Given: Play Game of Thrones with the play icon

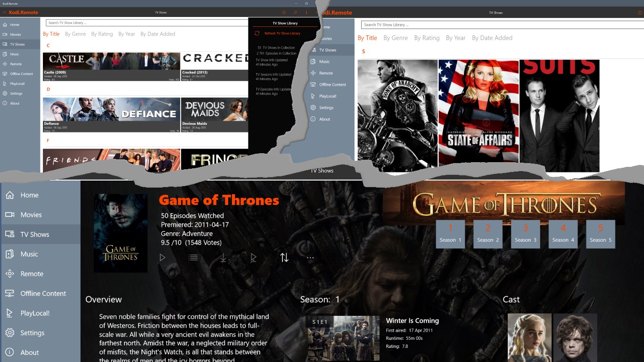Looking at the screenshot, I should [x=162, y=257].
